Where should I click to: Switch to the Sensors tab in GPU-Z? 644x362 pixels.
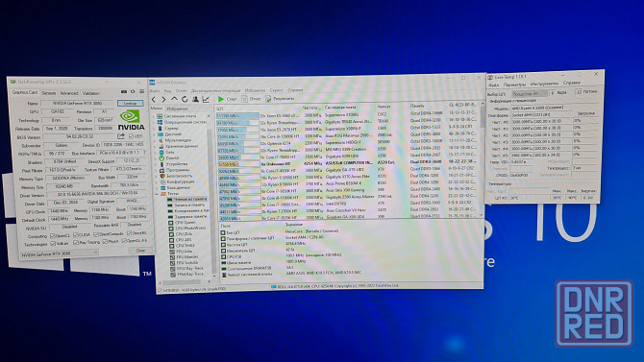(48, 93)
